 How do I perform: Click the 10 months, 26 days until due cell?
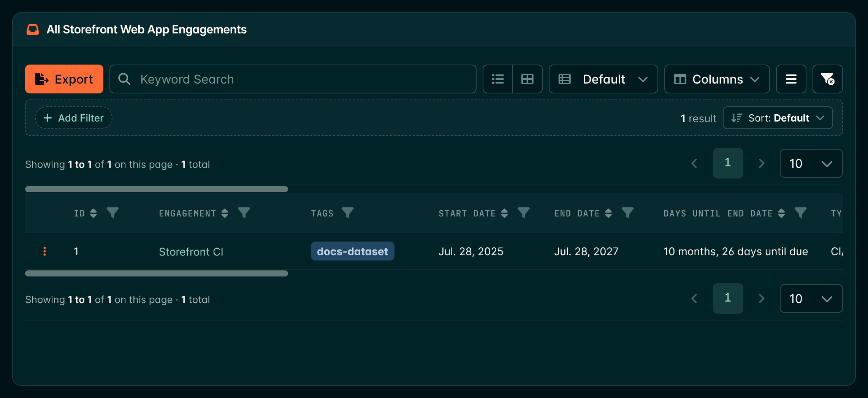click(x=736, y=251)
